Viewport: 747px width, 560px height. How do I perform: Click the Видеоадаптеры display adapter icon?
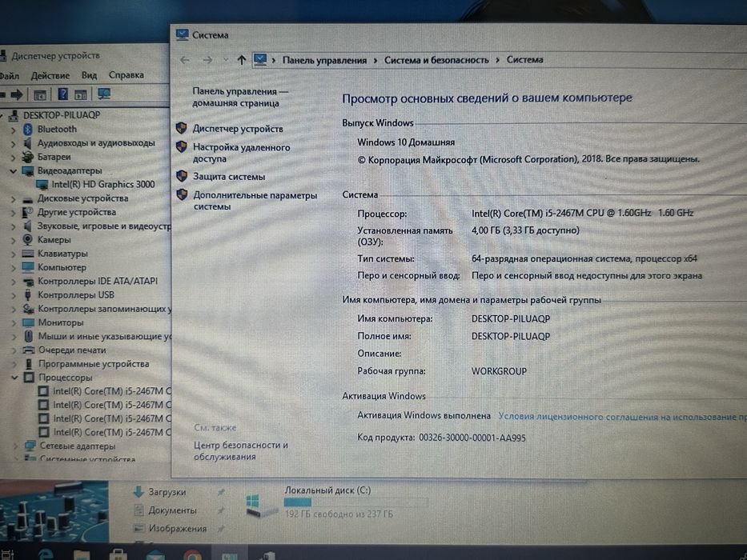click(28, 170)
